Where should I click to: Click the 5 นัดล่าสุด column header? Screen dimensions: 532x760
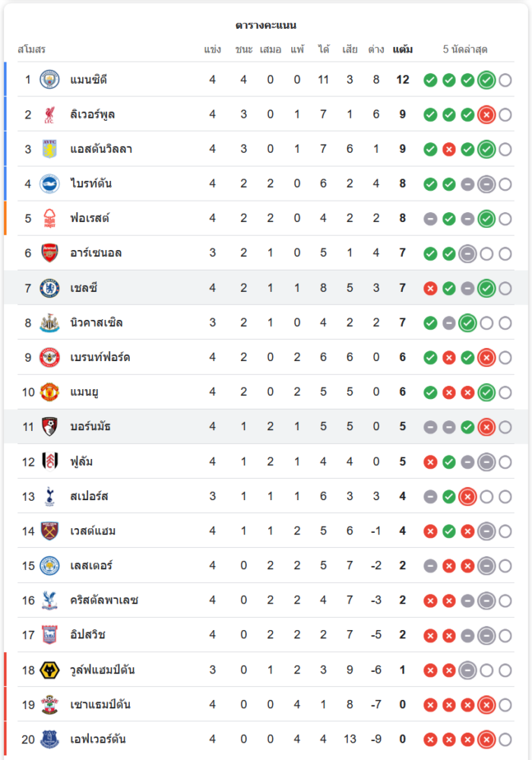(465, 49)
